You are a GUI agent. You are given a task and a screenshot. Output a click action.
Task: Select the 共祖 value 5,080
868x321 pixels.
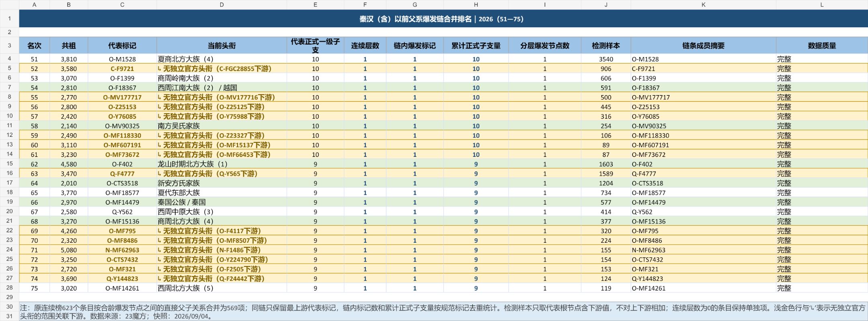[x=69, y=250]
